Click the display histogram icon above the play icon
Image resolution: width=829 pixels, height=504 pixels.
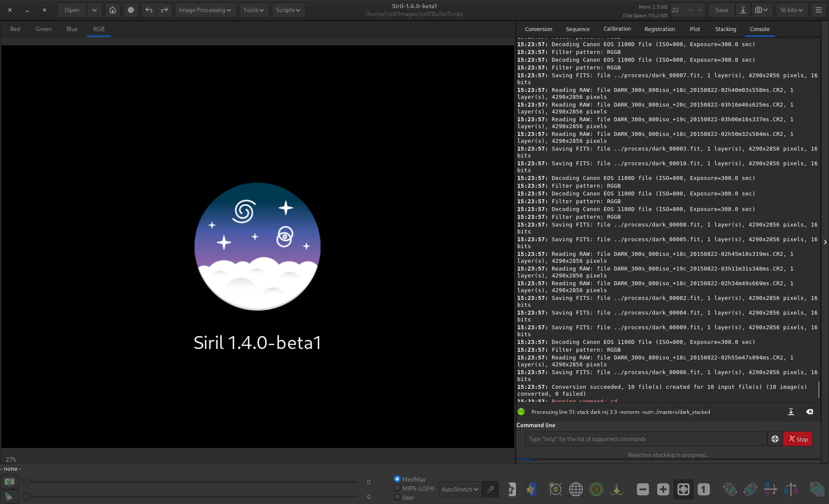click(x=9, y=482)
